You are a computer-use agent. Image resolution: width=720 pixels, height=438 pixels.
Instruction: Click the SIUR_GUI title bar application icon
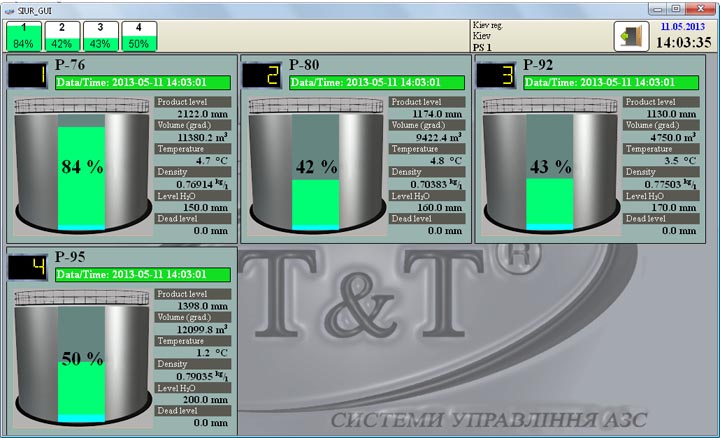coord(9,11)
